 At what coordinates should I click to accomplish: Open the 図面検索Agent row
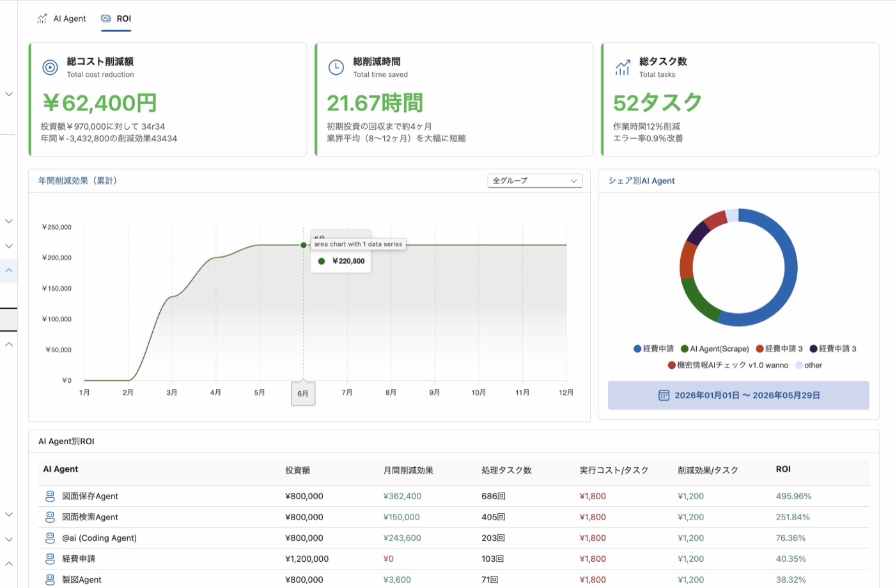coord(453,517)
